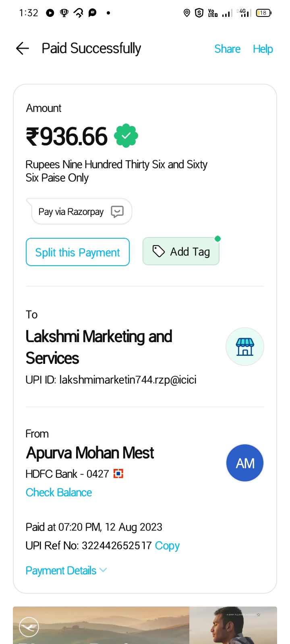
Task: Tap the Pay via Razorpay message bubble
Action: pos(72,212)
